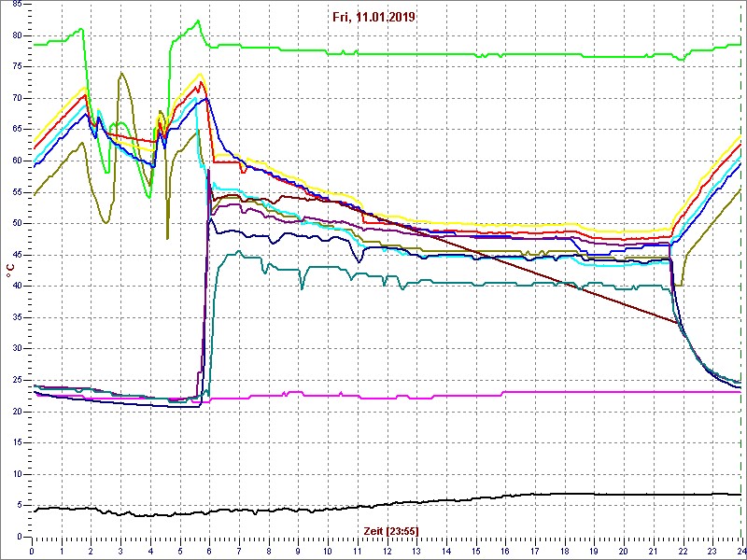Click hour 8 on the time axis
The width and height of the screenshot is (747, 560).
point(269,550)
